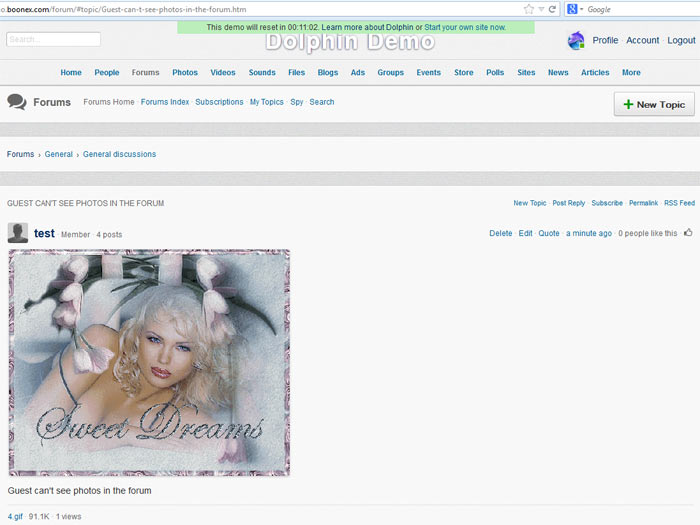This screenshot has height=525, width=700.
Task: Reload the page with refresh icon
Action: pos(552,9)
